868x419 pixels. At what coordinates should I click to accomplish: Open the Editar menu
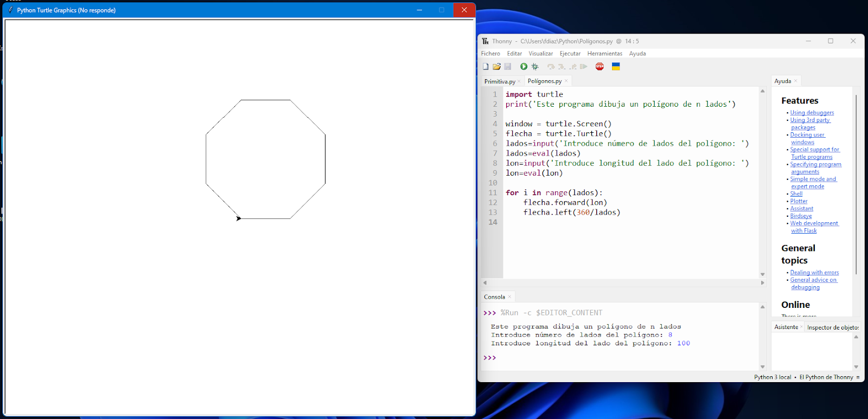click(x=514, y=54)
